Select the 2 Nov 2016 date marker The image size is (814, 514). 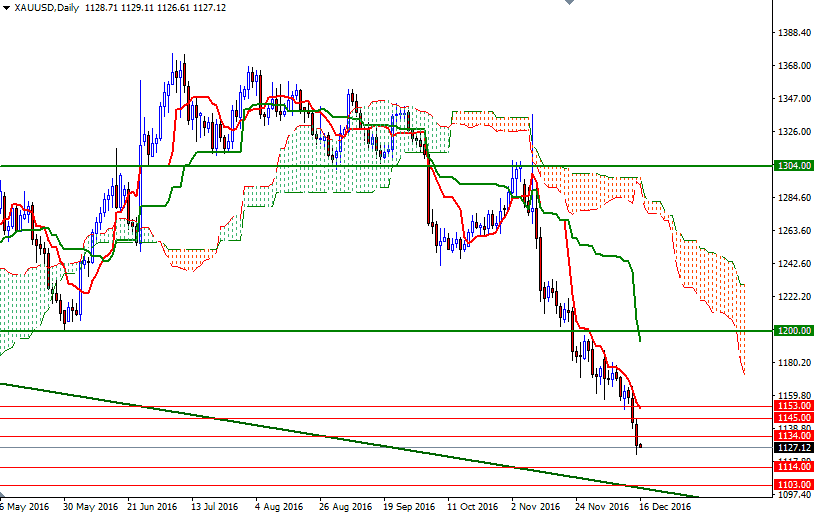[x=536, y=506]
